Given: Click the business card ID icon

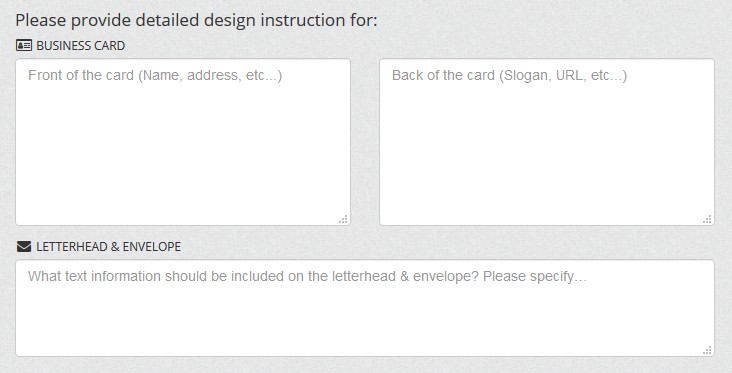Looking at the screenshot, I should tap(24, 45).
